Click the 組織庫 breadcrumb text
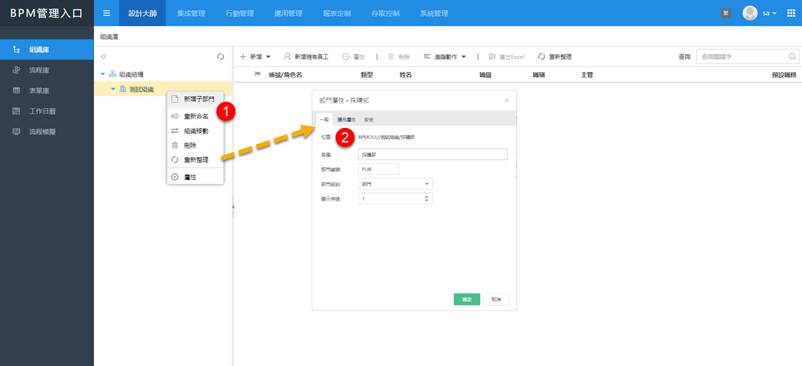Screen dimensions: 802x366 click(x=109, y=37)
